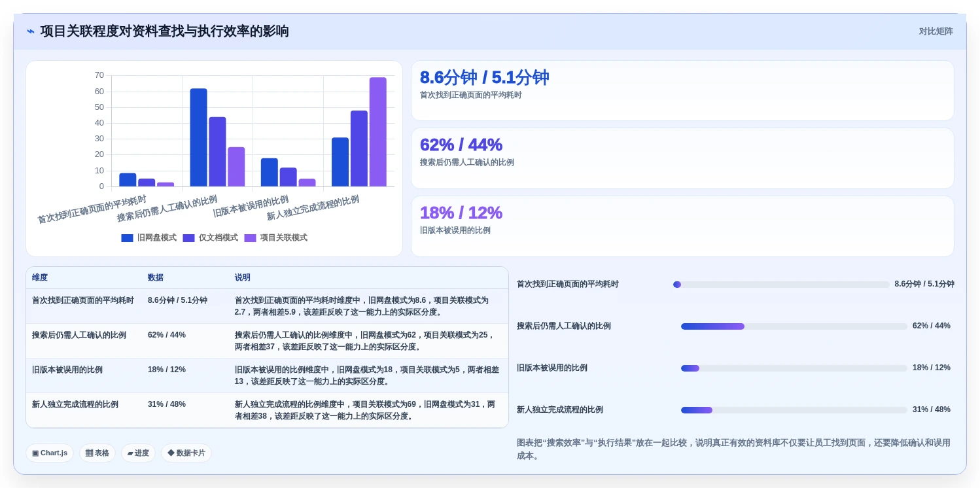Toggle the 旧网盘模式 legend swatch
Viewport: 980px width, 488px height.
[127, 238]
